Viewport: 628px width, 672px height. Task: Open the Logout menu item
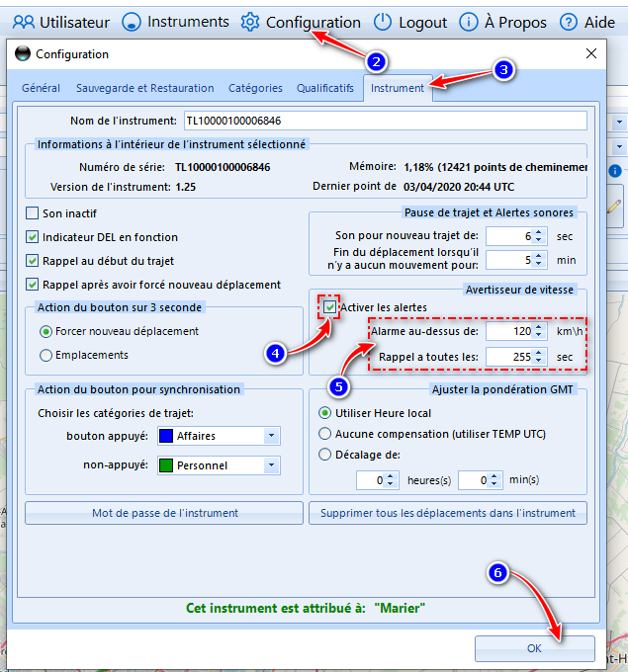pos(410,22)
